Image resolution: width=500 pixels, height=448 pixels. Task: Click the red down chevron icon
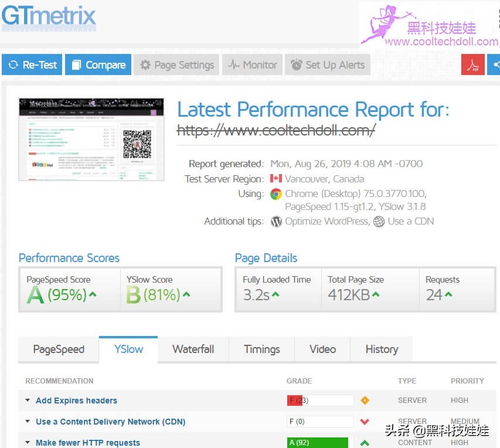click(x=365, y=422)
